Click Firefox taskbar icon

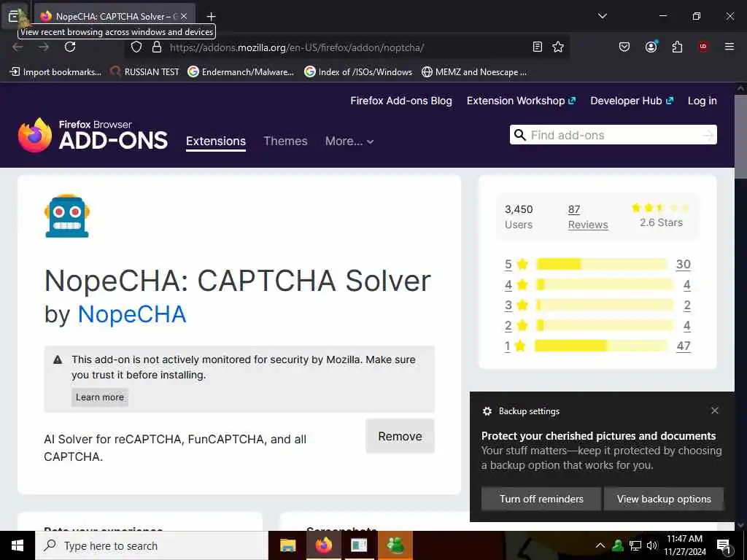(x=323, y=545)
